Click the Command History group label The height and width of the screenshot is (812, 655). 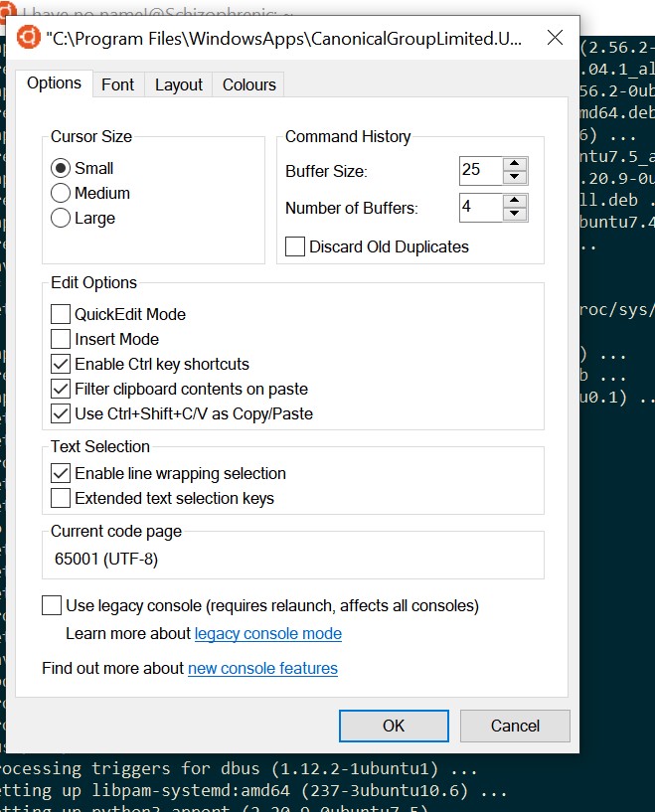coord(348,137)
